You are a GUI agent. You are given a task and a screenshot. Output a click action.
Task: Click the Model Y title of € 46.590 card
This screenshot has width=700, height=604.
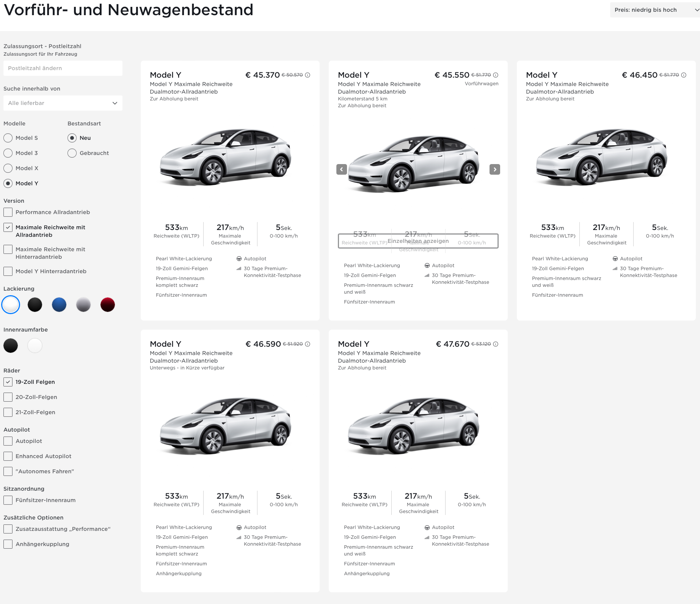(165, 344)
